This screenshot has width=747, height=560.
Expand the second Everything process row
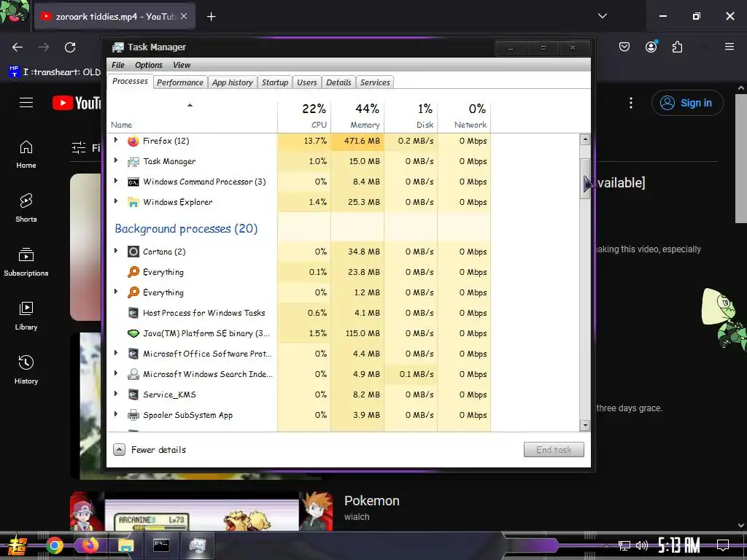point(116,292)
